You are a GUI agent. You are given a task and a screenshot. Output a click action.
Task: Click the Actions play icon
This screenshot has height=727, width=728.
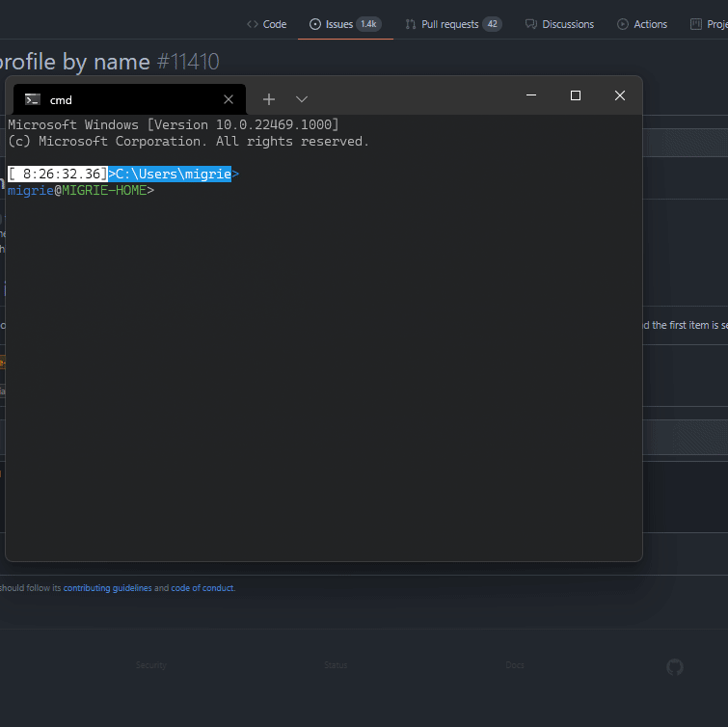623,24
